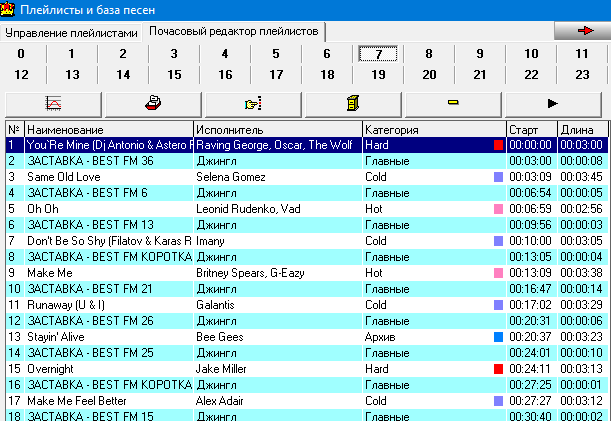The width and height of the screenshot is (611, 421).
Task: Select hour 0
Action: [x=21, y=54]
